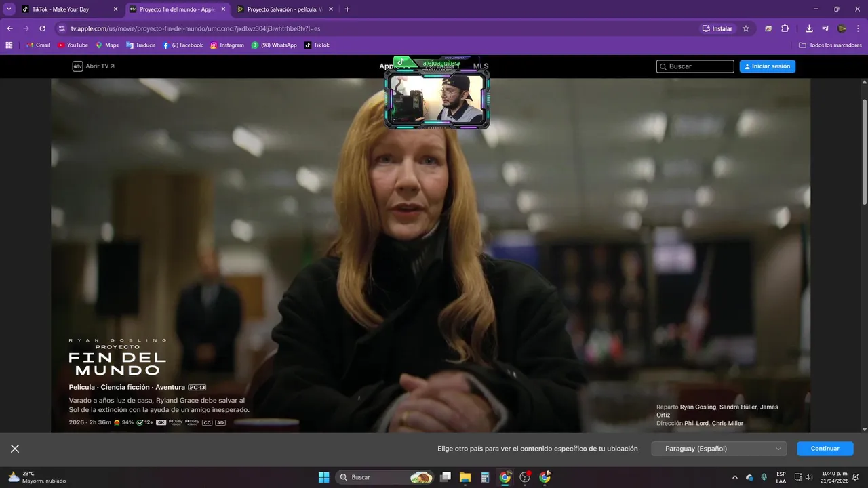Open director Phil Lord
The image size is (868, 488).
click(696, 423)
